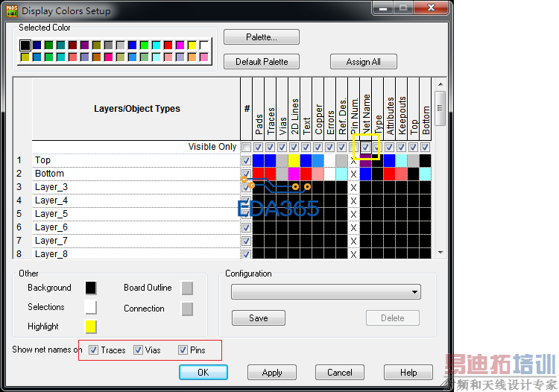This screenshot has width=559, height=392.
Task: Click scroll-down arrow of layers grid
Action: pos(440,253)
